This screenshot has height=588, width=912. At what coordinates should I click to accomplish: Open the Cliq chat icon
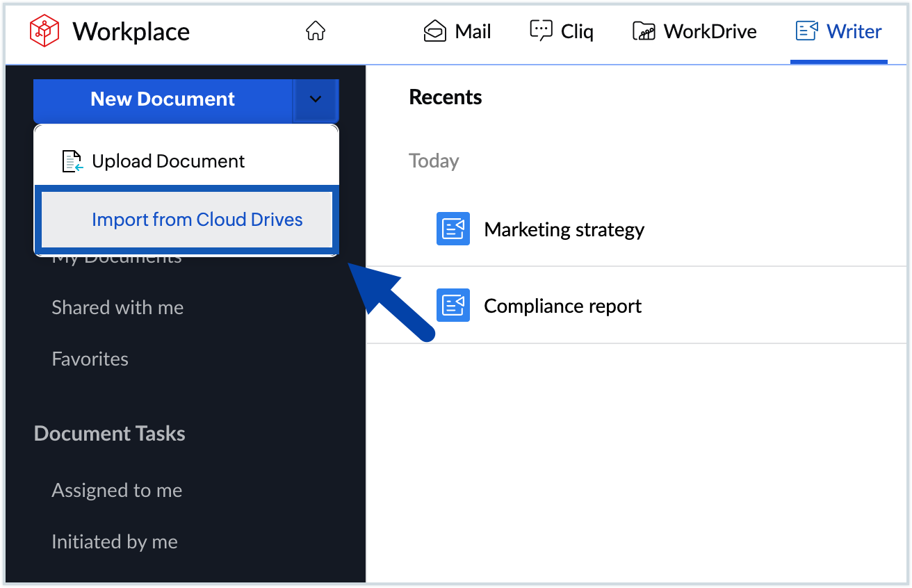(x=541, y=31)
